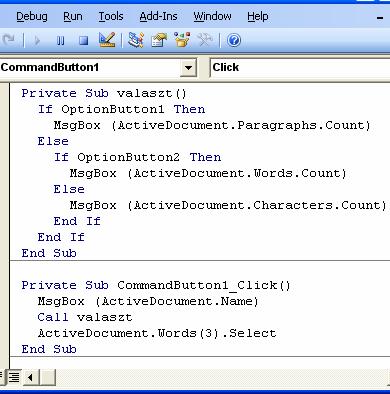This screenshot has width=390, height=394.
Task: Open Visual Basic Help question mark icon
Action: [234, 40]
